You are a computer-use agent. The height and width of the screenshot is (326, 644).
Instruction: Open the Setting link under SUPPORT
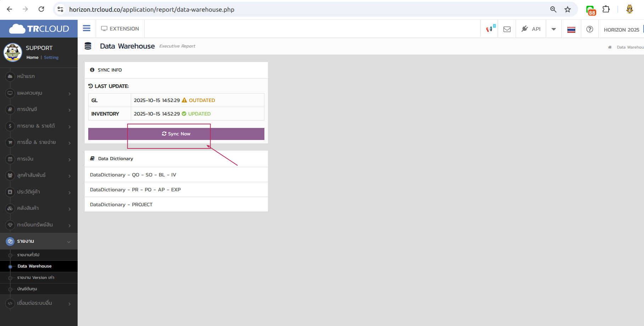[x=51, y=57]
